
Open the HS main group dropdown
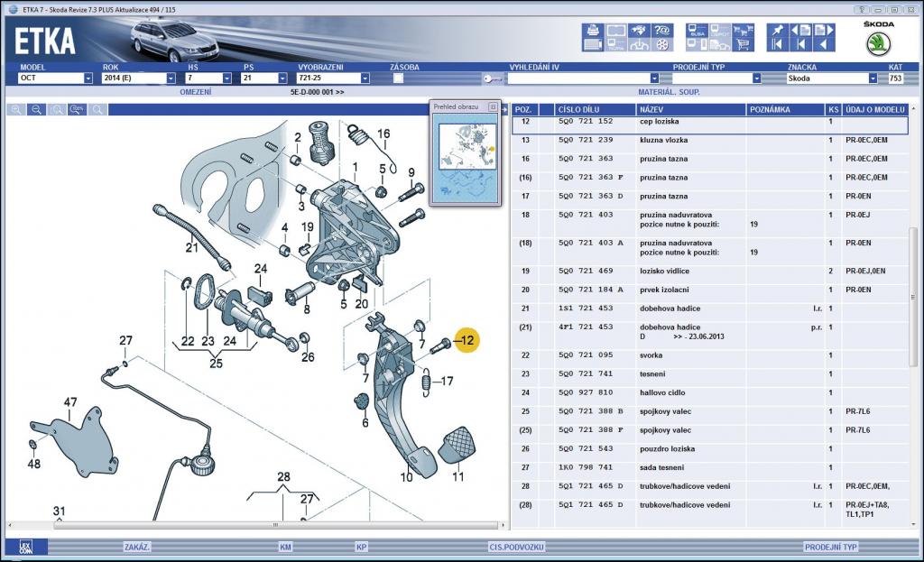(x=226, y=78)
